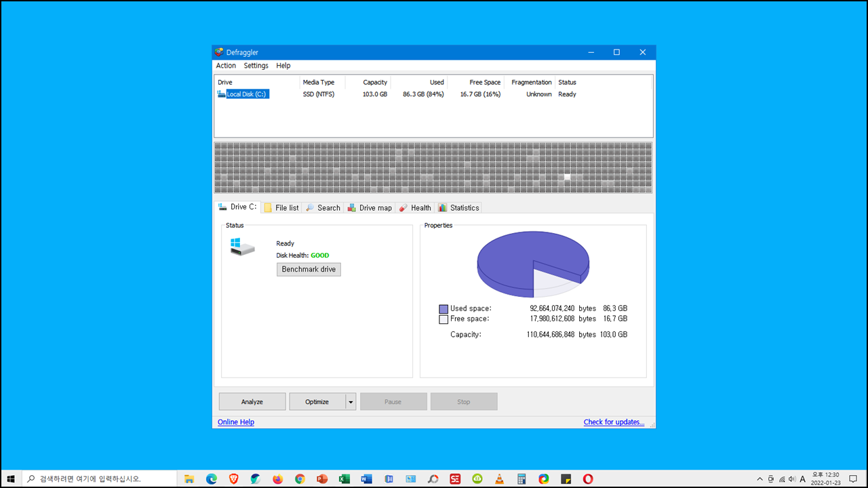868x488 pixels.
Task: Sort by the Used column header
Action: point(419,82)
